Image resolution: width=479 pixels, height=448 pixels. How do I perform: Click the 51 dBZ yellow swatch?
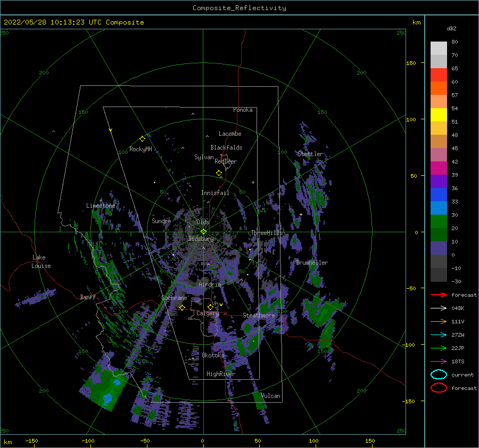(439, 115)
